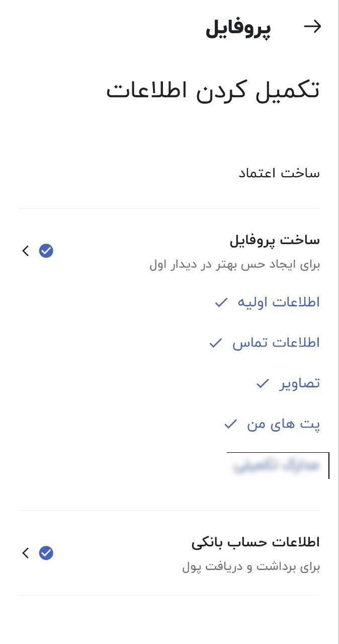The width and height of the screenshot is (339, 644).
Task: Open the اطلاعات تماس step
Action: [276, 343]
